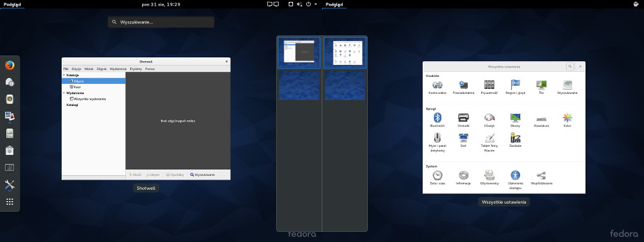Viewport: 644px width, 242px height.
Task: Open the Edycja menu in Shotwell
Action: click(x=76, y=69)
